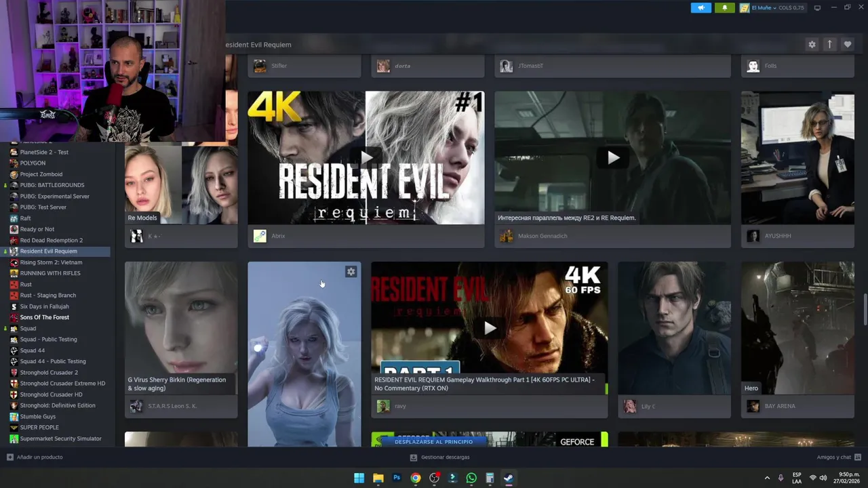Show hidden system tray icons chevron
The image size is (868, 488).
(767, 478)
